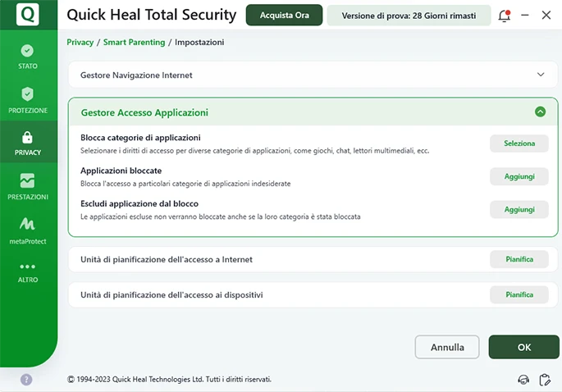Open the Stato section in sidebar
The width and height of the screenshot is (562, 392).
point(28,57)
